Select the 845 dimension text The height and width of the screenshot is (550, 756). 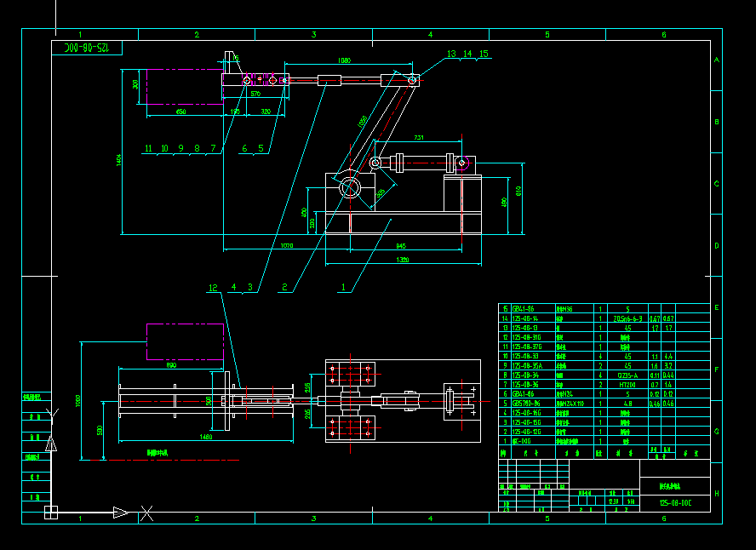point(401,246)
